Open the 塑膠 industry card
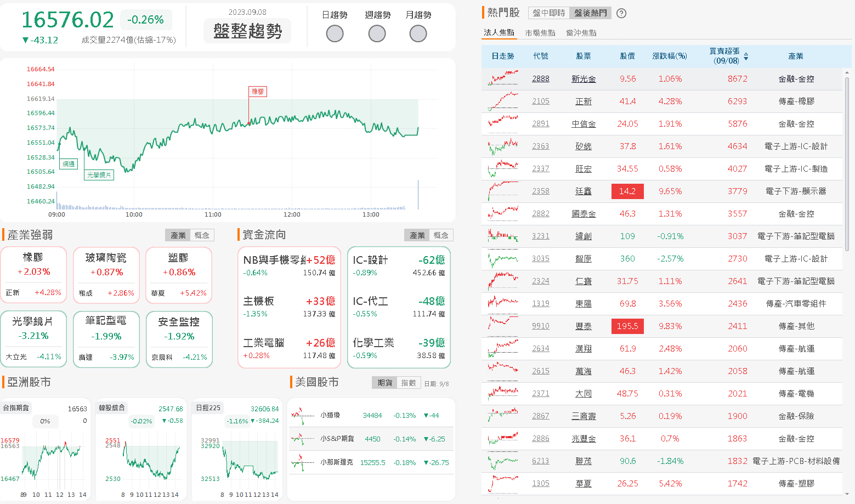The height and width of the screenshot is (504, 855). point(179,275)
